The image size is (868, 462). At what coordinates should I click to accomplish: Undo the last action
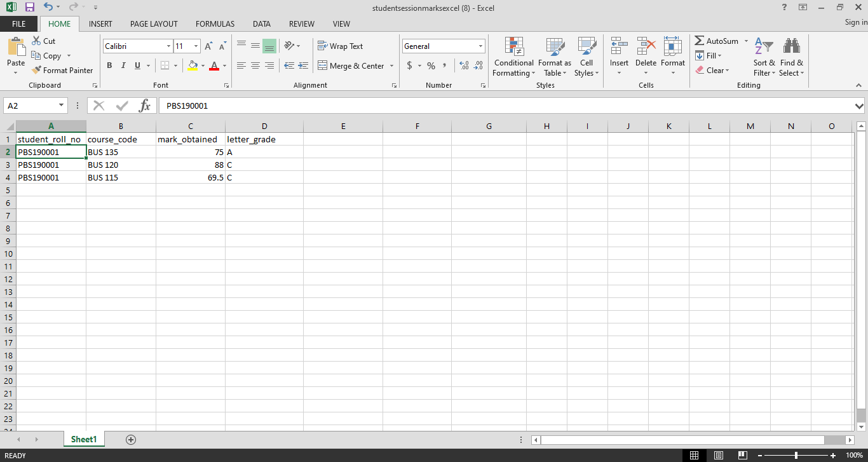point(48,8)
